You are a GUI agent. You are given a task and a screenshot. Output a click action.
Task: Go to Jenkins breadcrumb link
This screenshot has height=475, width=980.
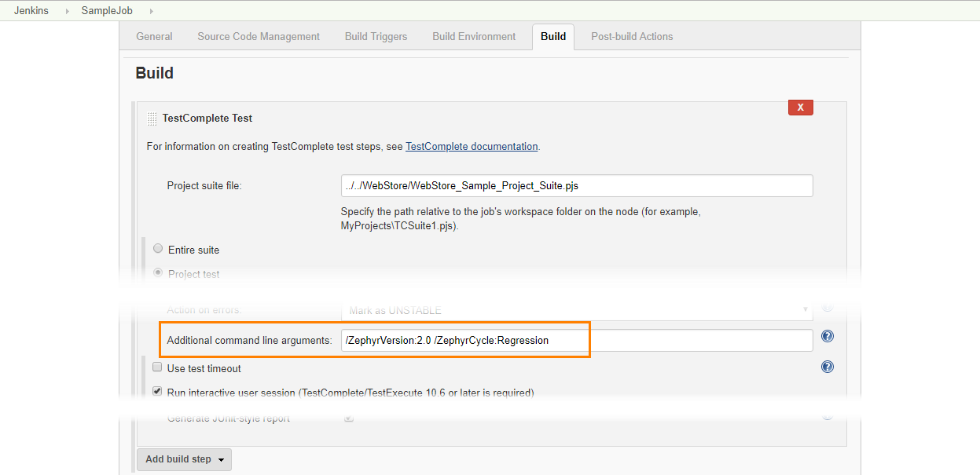(x=31, y=11)
